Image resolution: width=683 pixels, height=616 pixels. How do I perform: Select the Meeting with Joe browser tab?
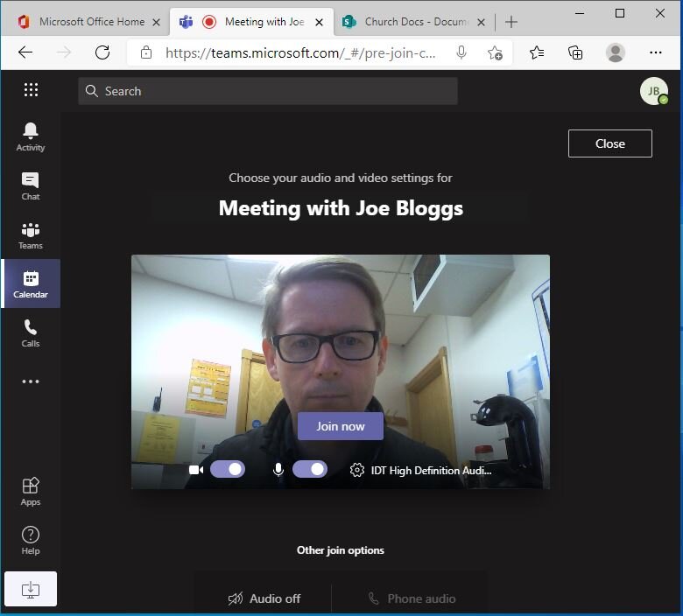(251, 22)
